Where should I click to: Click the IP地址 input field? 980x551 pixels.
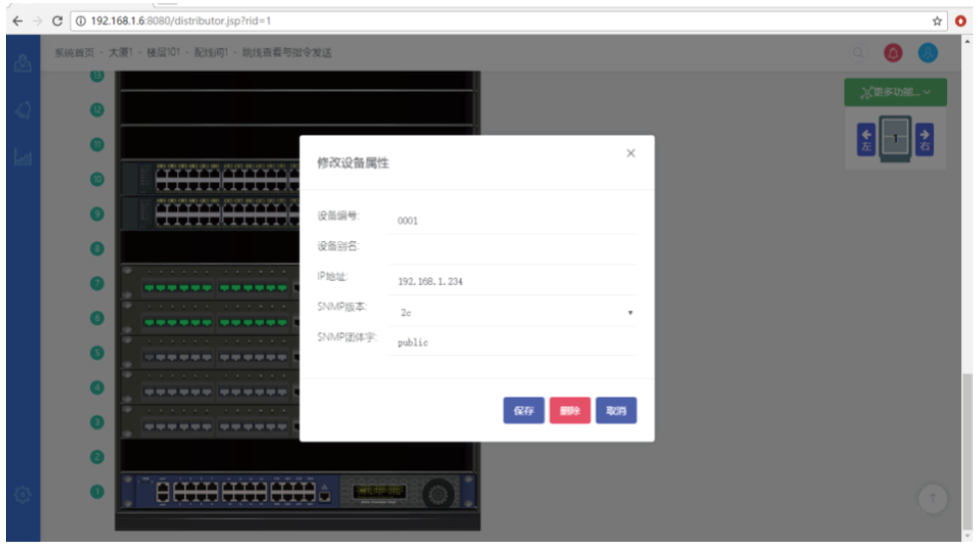pos(513,281)
